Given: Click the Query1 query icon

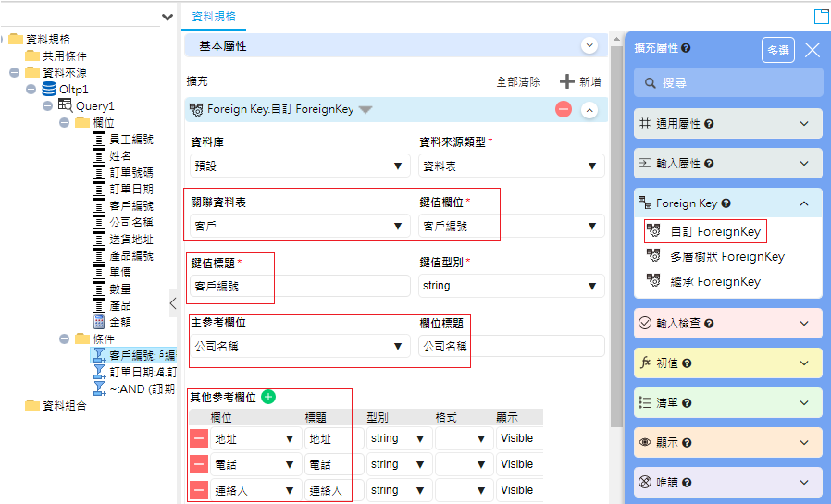Looking at the screenshot, I should tap(65, 105).
